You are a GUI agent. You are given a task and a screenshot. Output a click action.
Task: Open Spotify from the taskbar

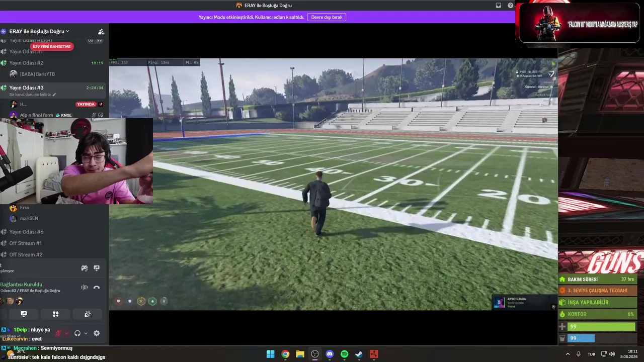point(344,354)
